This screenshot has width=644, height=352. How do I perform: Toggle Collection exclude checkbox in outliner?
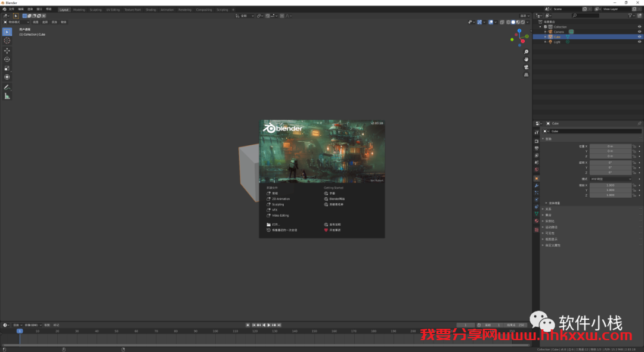point(546,27)
